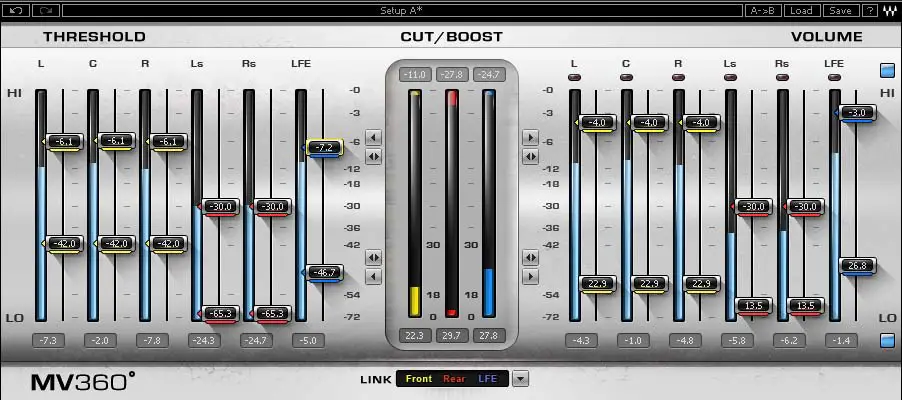Click the Save button
Viewport: 902px width, 400px height.
(840, 10)
